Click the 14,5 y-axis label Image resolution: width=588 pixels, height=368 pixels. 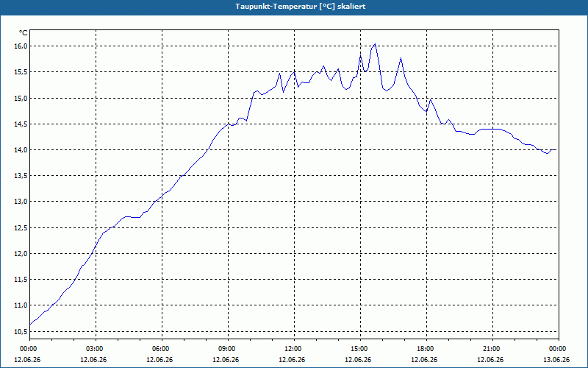pos(21,124)
